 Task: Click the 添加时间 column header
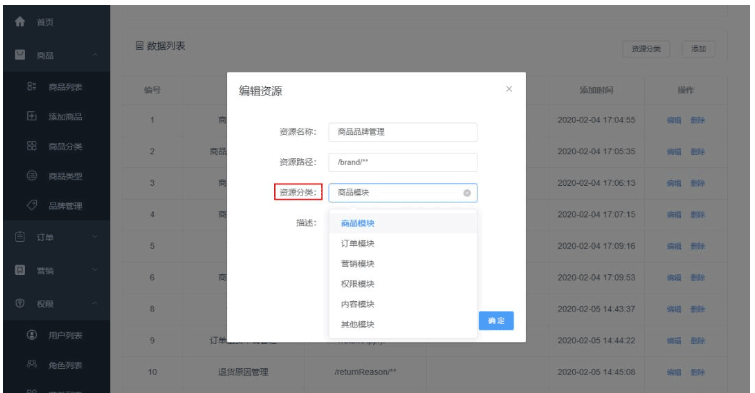596,90
